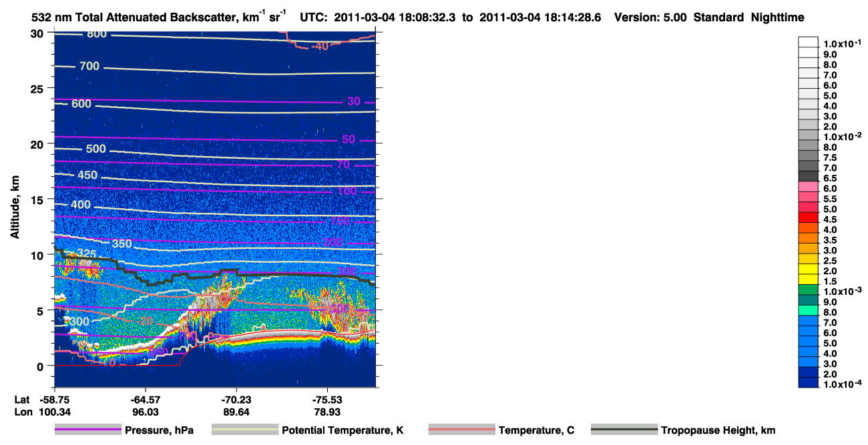Click the latitude value -64.57
Screen dimensions: 868x445
pyautogui.click(x=145, y=399)
